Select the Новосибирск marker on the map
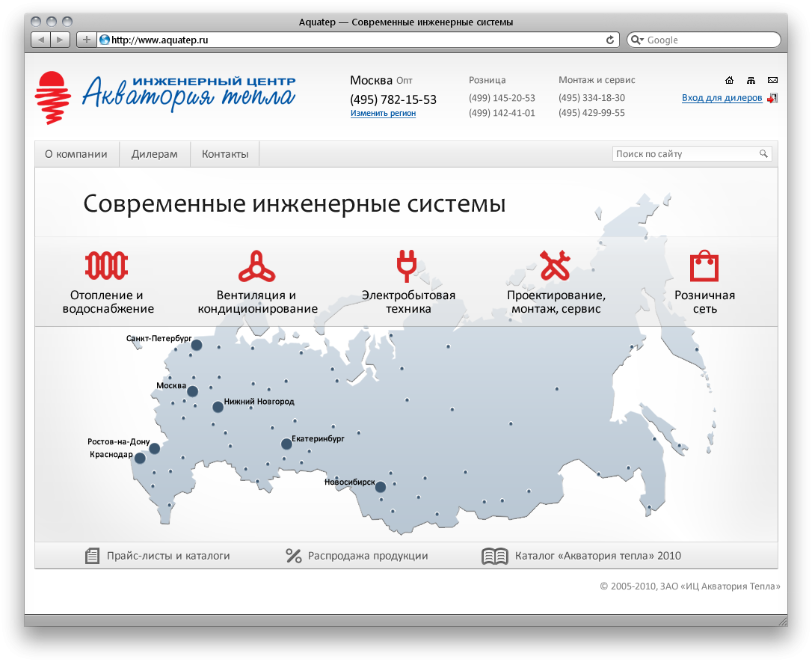812x662 pixels. [x=381, y=486]
